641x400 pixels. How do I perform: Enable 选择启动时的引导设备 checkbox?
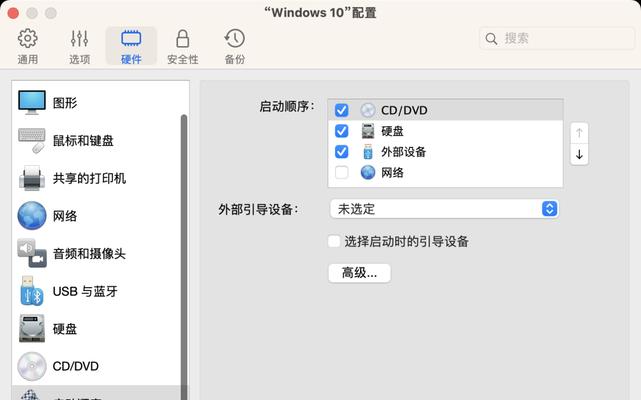point(334,241)
